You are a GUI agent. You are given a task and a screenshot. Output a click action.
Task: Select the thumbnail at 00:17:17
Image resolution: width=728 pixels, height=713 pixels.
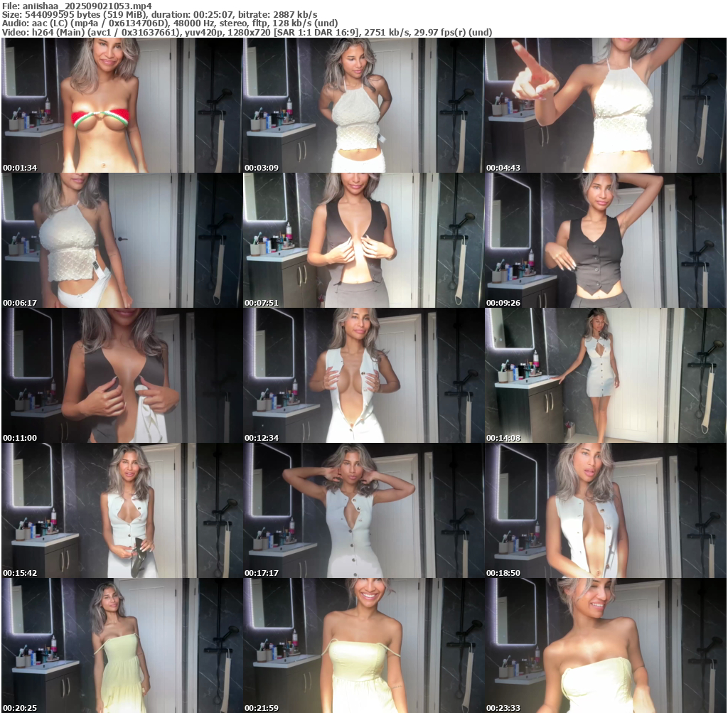363,510
